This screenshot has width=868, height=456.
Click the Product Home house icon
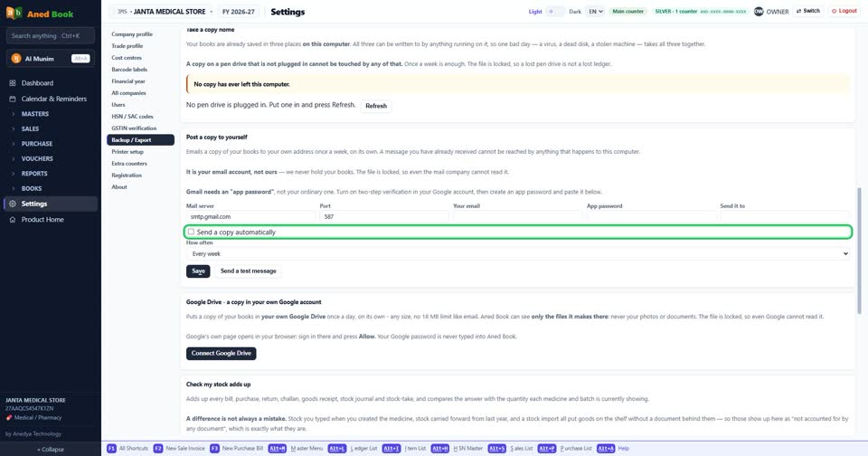(x=12, y=220)
